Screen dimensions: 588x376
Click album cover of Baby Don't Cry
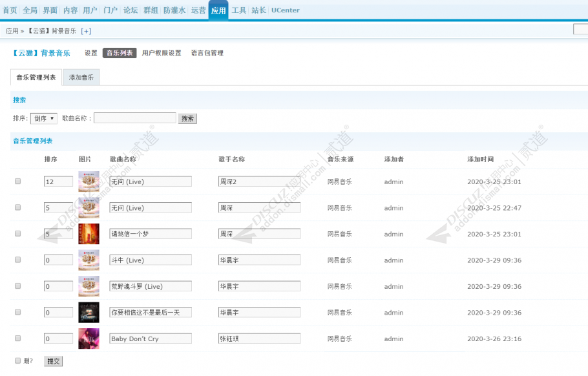(89, 339)
